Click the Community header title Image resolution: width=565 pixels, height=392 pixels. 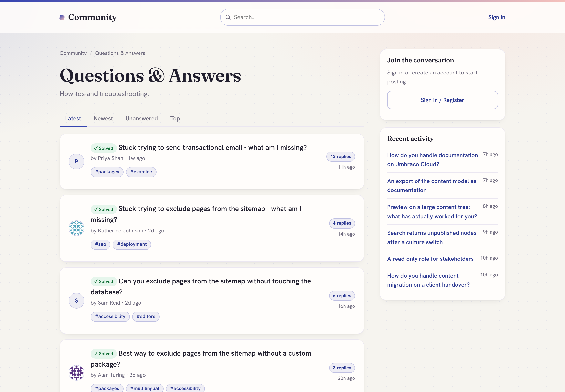(92, 17)
